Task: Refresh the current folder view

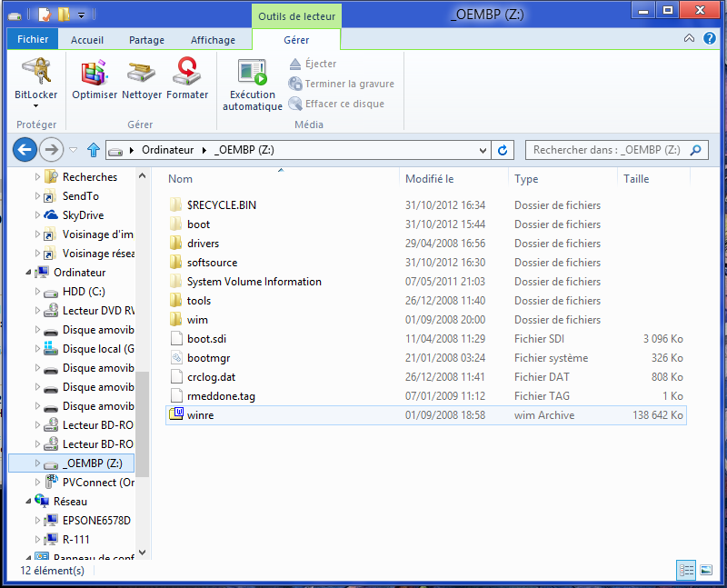Action: [x=503, y=150]
